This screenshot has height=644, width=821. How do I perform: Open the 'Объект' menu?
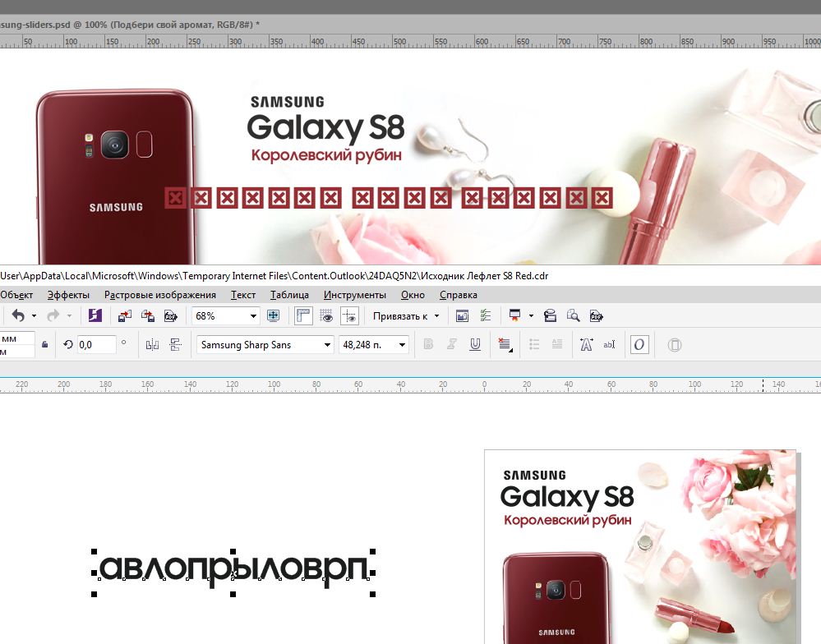(16, 295)
